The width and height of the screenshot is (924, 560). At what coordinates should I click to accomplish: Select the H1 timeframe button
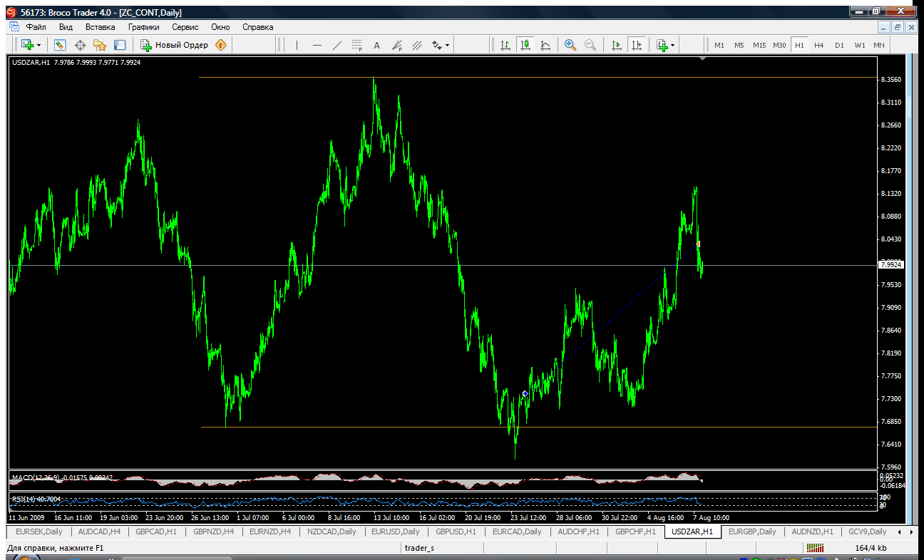pyautogui.click(x=799, y=45)
